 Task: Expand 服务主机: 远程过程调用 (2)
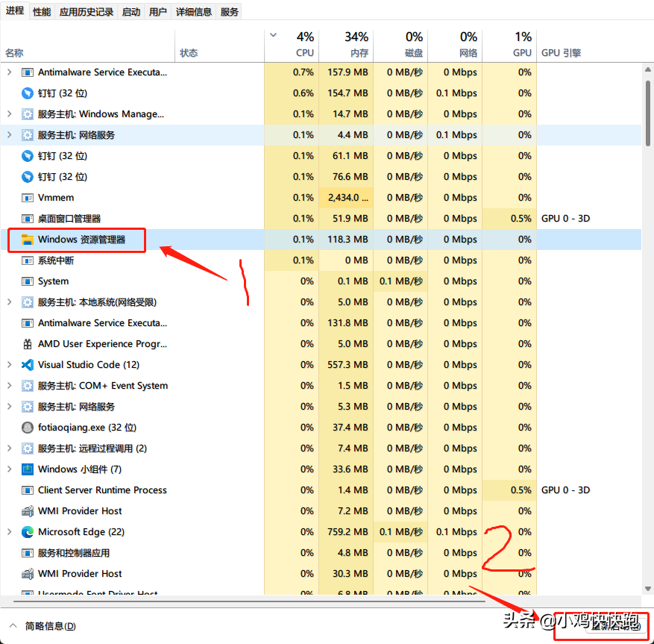click(x=9, y=448)
